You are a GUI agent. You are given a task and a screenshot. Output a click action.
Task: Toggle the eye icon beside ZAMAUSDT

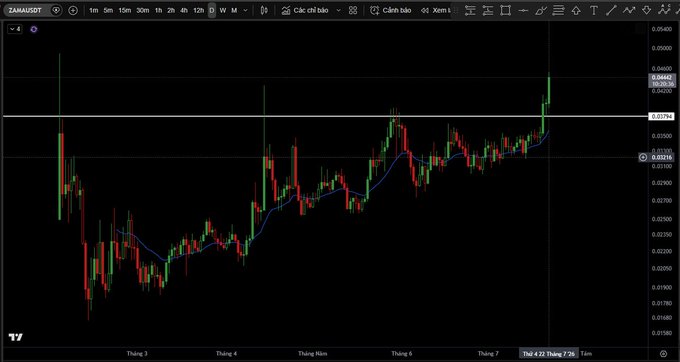point(56,10)
